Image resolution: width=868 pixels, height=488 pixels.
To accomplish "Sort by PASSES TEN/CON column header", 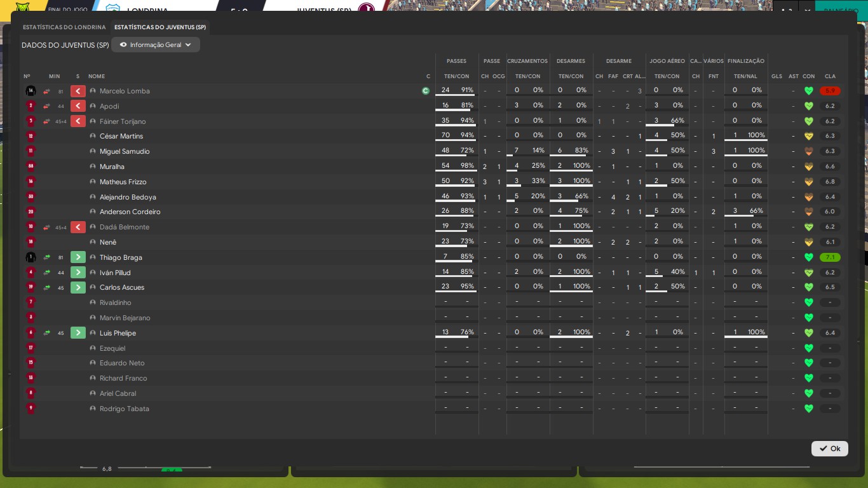I will click(456, 76).
